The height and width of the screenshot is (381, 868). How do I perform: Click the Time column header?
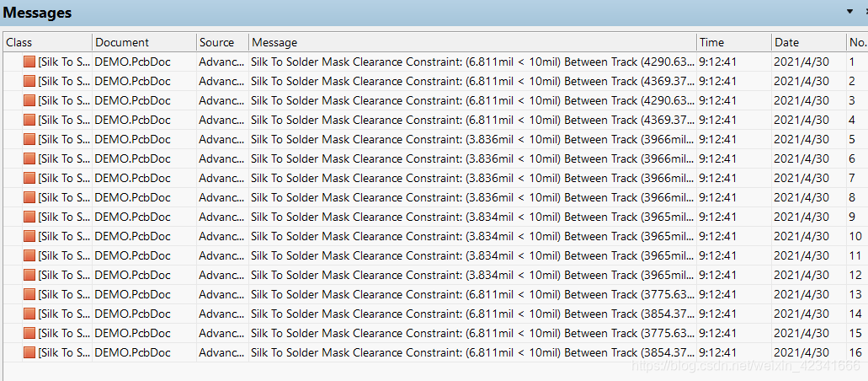[x=732, y=42]
